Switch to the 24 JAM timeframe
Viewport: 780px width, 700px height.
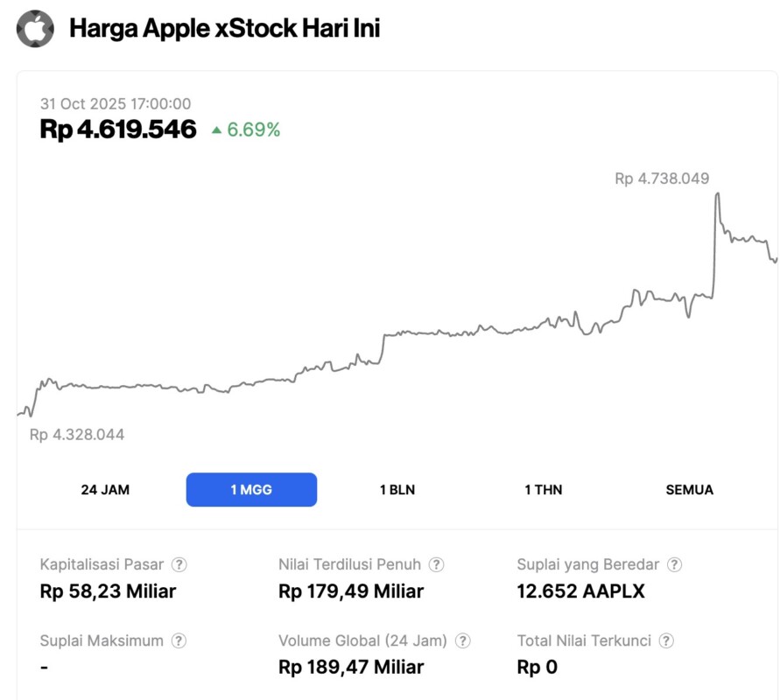[x=107, y=490]
